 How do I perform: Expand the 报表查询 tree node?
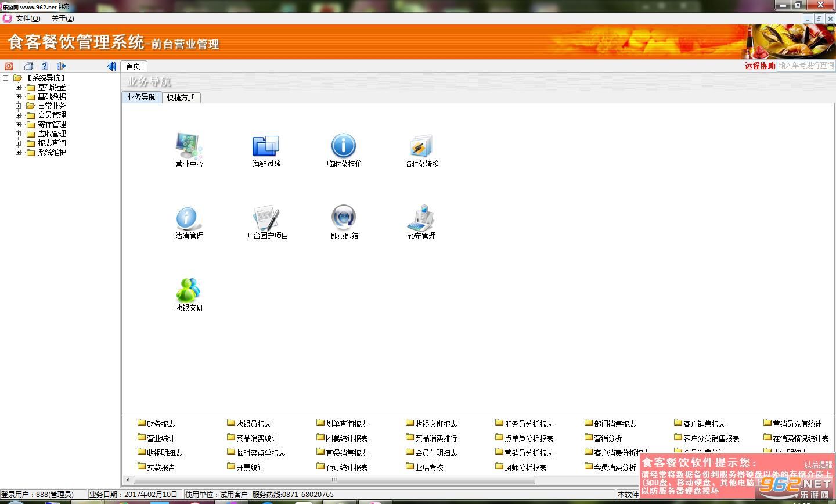pyautogui.click(x=18, y=143)
